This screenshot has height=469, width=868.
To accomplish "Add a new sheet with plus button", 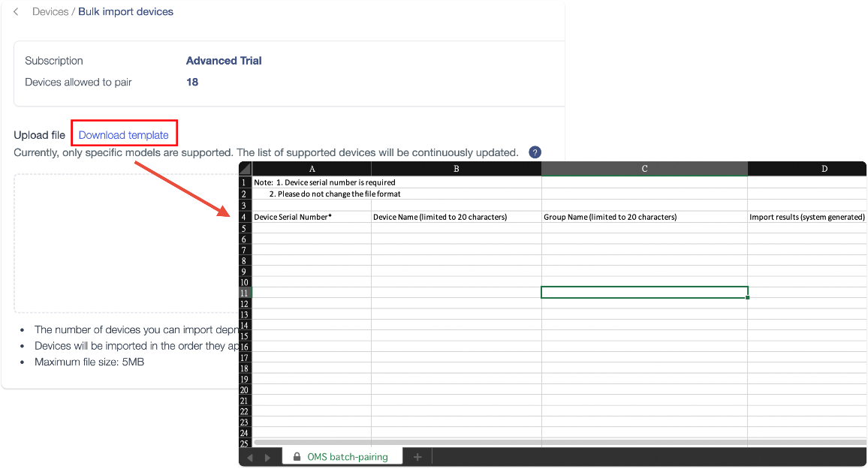I will point(417,457).
